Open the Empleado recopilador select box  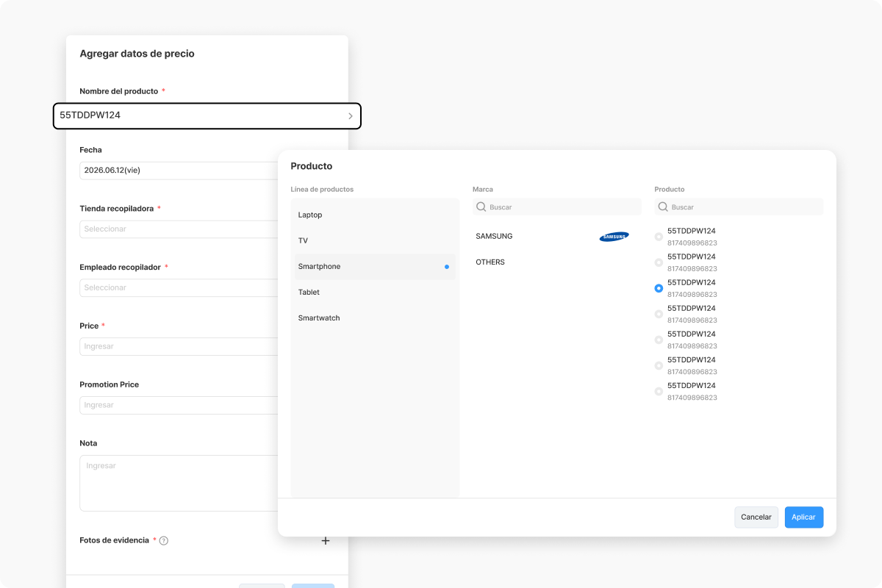click(179, 288)
